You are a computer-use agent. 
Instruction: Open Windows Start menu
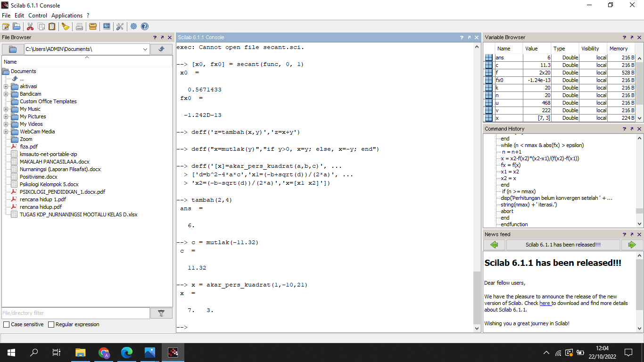11,352
